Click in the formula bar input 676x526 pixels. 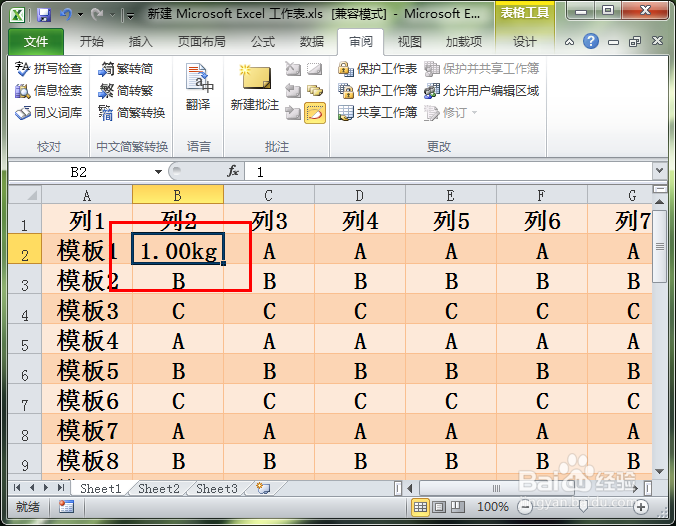[448, 172]
